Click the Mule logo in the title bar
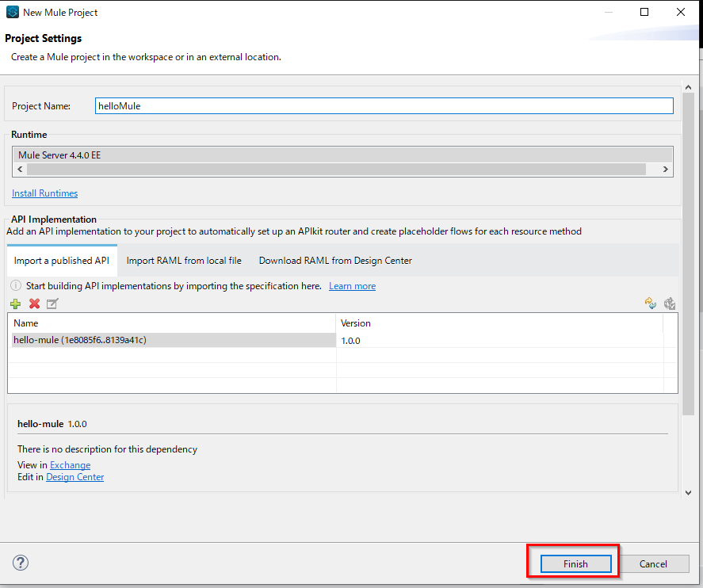This screenshot has height=588, width=703. point(11,12)
